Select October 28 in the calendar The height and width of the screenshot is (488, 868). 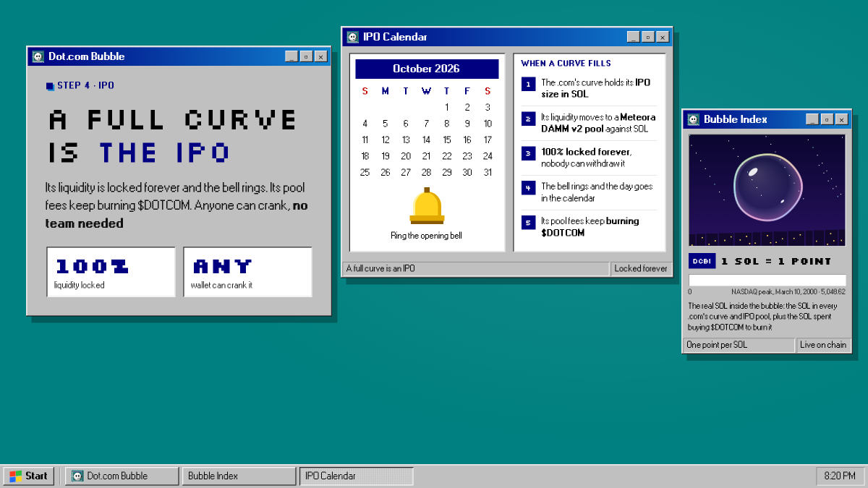point(426,172)
